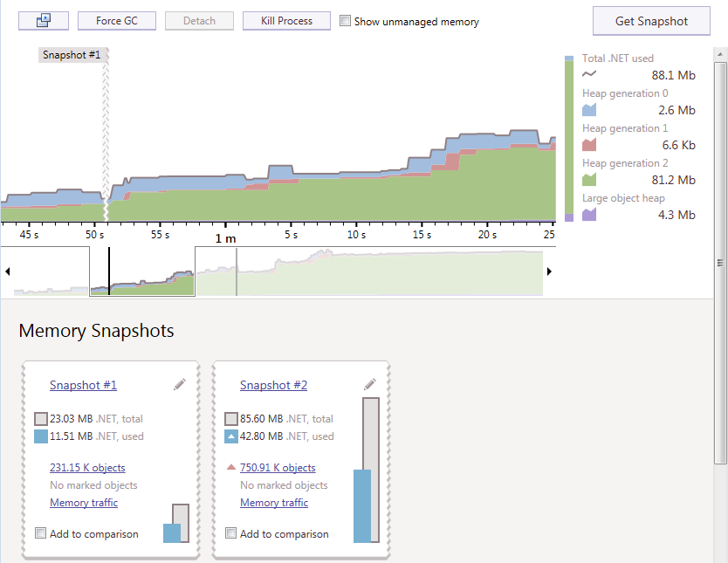Click the purple Large object heap legend icon
The image size is (728, 563).
point(587,214)
